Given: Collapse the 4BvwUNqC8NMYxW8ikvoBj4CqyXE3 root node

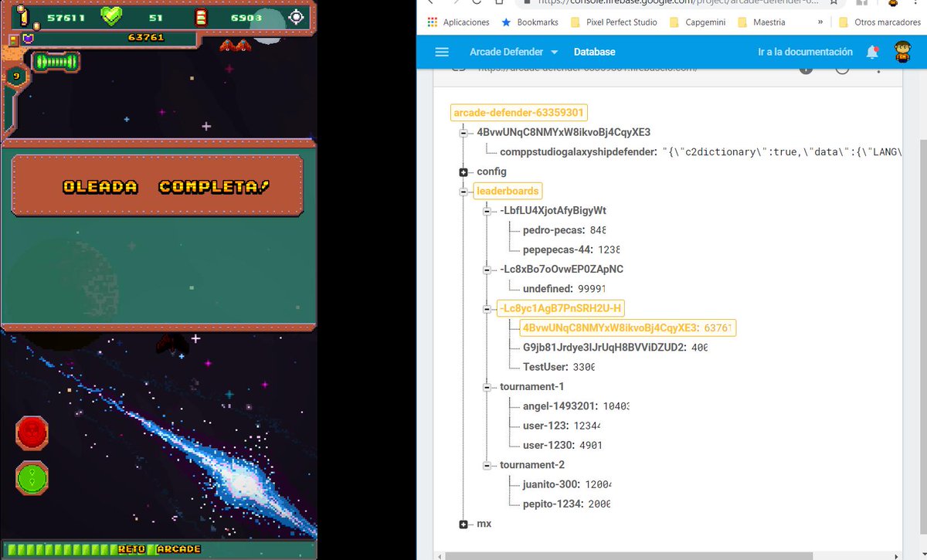Looking at the screenshot, I should pos(463,133).
